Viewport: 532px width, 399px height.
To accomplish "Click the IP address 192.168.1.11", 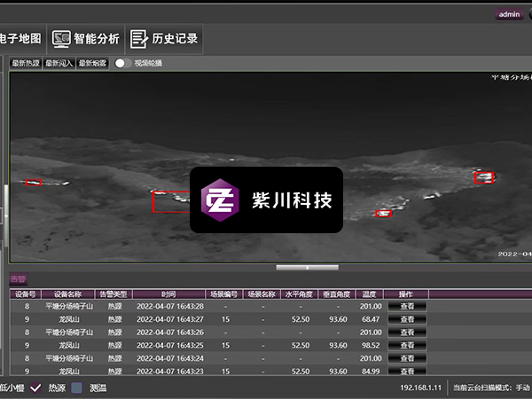I will (420, 387).
